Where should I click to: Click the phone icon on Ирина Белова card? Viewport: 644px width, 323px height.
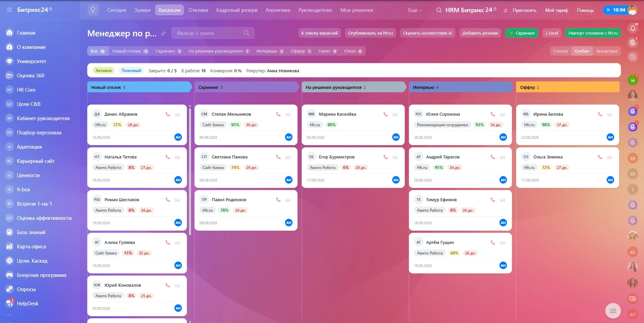[x=600, y=114]
